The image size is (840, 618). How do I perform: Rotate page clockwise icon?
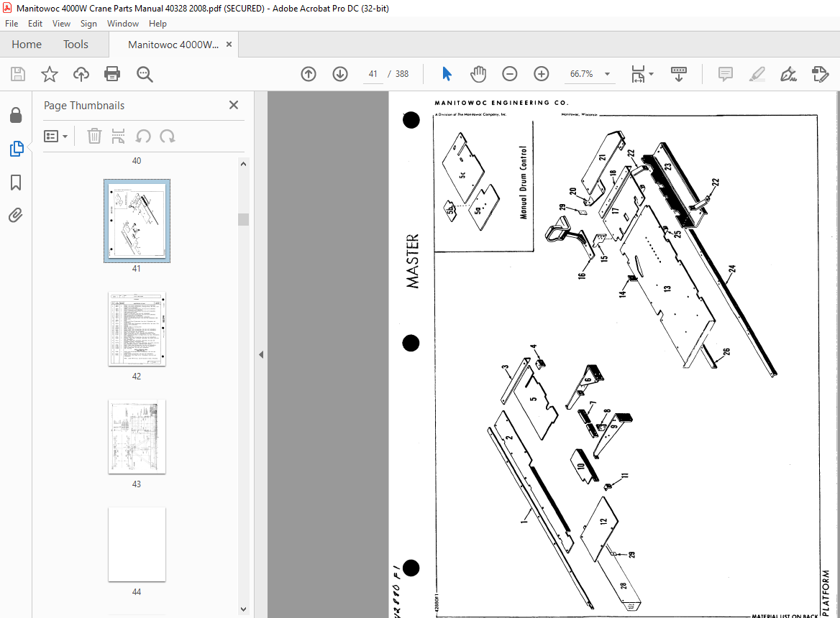167,137
